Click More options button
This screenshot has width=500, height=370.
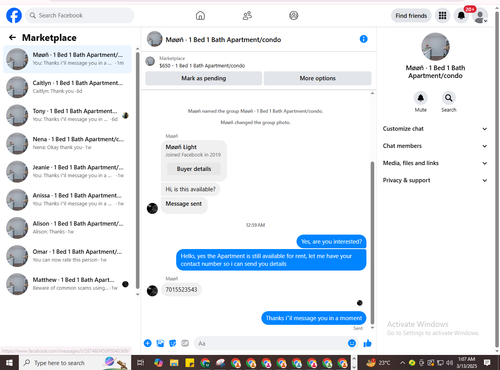point(317,78)
